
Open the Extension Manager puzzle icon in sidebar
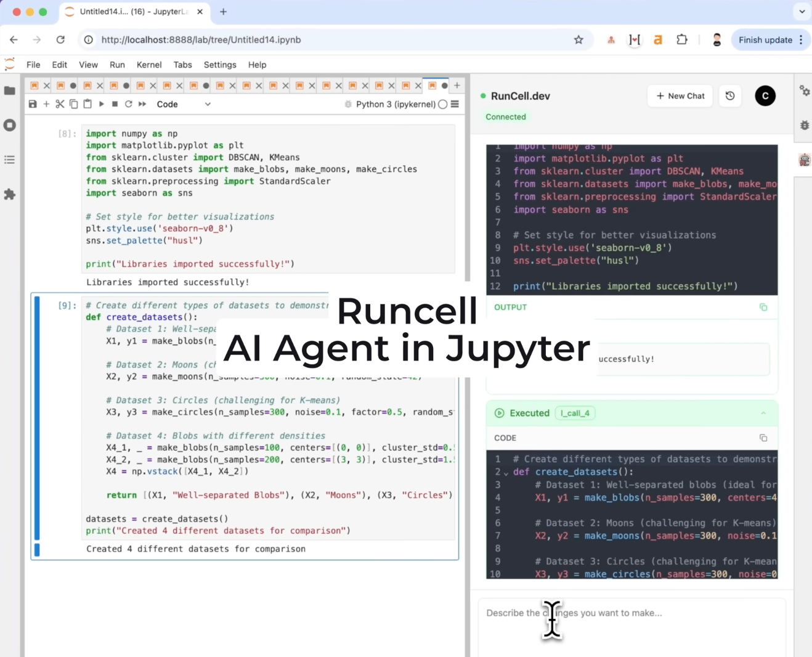tap(10, 194)
